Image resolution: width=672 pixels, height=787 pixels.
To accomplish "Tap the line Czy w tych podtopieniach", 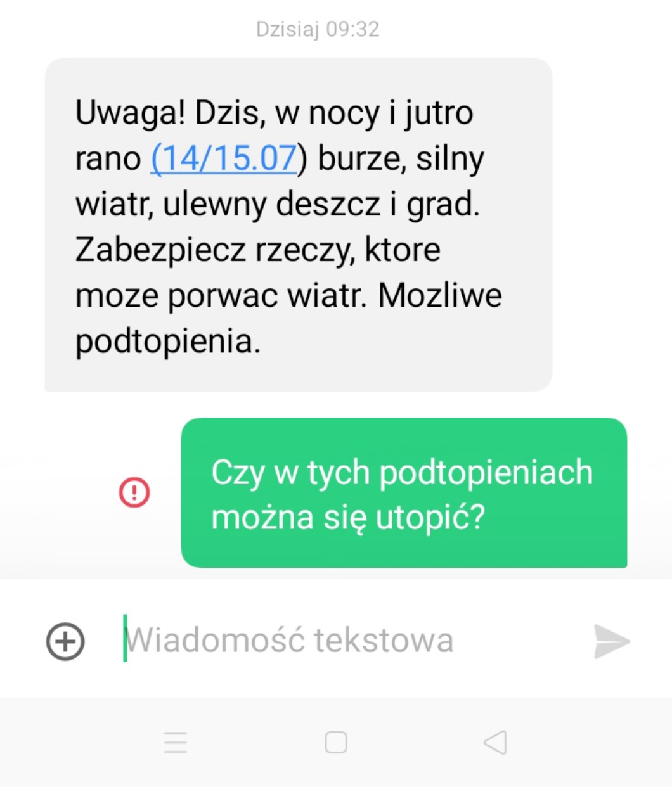I will coord(402,473).
